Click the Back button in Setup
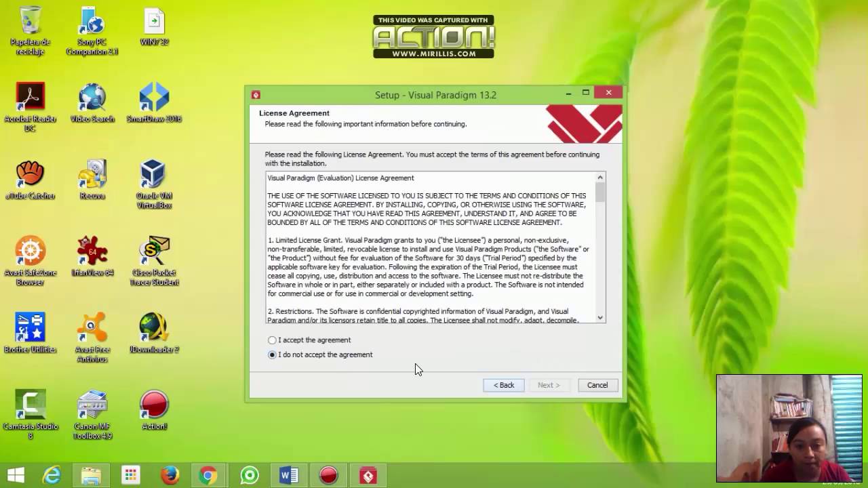 503,385
